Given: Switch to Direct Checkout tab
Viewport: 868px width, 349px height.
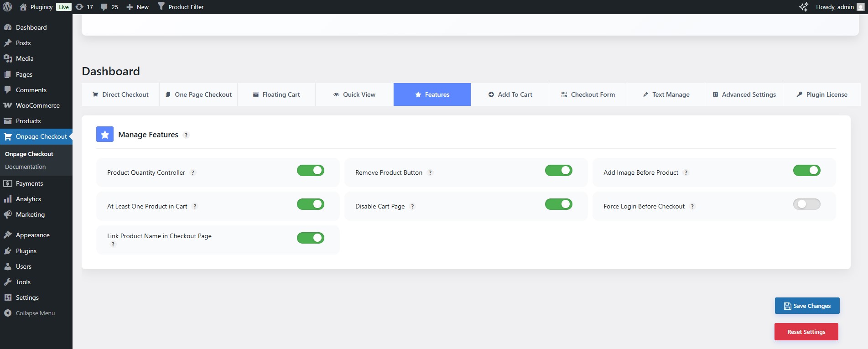Looking at the screenshot, I should [120, 94].
